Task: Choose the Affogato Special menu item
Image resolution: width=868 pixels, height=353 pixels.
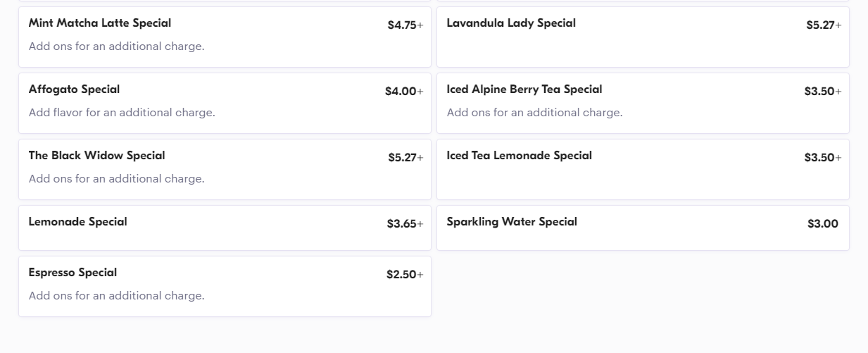Action: point(74,89)
